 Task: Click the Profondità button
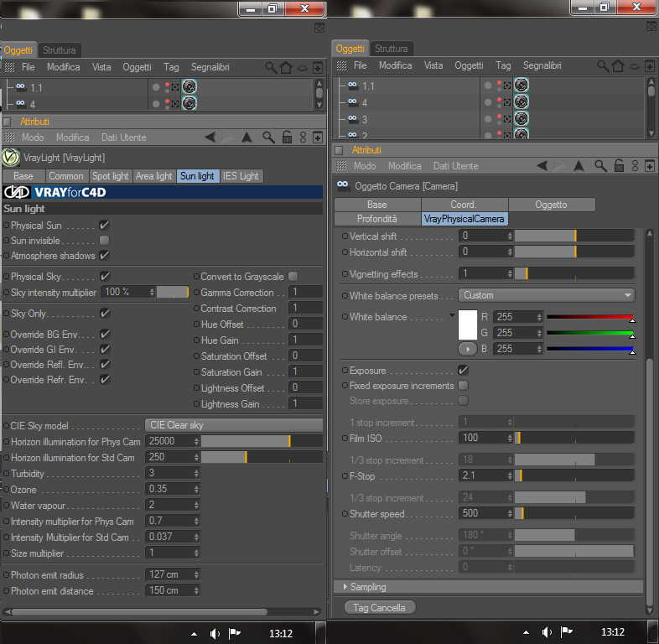(x=377, y=219)
